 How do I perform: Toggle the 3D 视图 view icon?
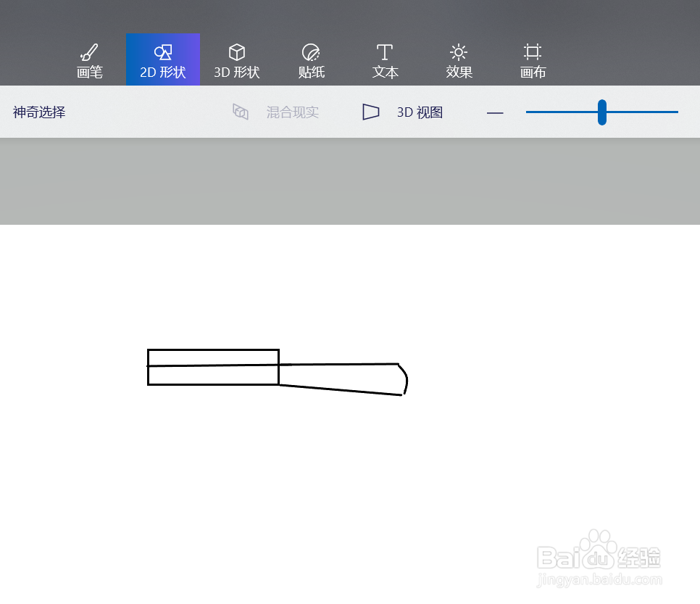(370, 112)
